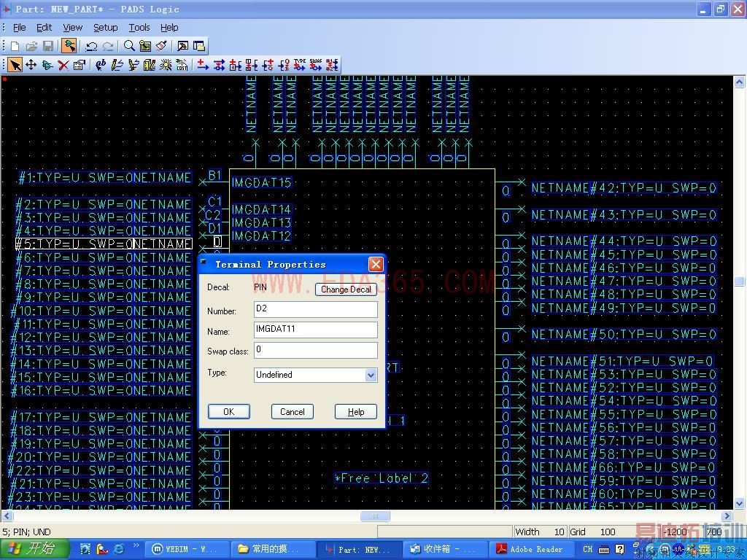The width and height of the screenshot is (747, 560).
Task: Select the IMGDAT15 pin label
Action: click(x=262, y=182)
